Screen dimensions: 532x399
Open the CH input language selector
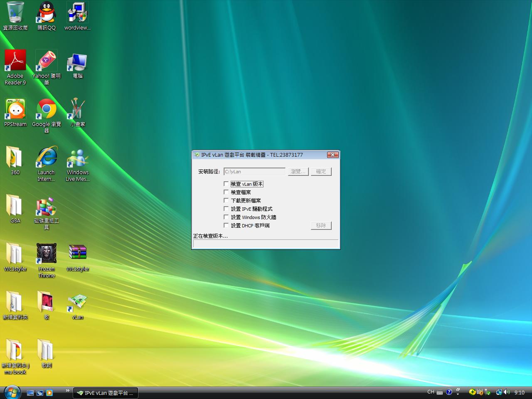coord(431,392)
